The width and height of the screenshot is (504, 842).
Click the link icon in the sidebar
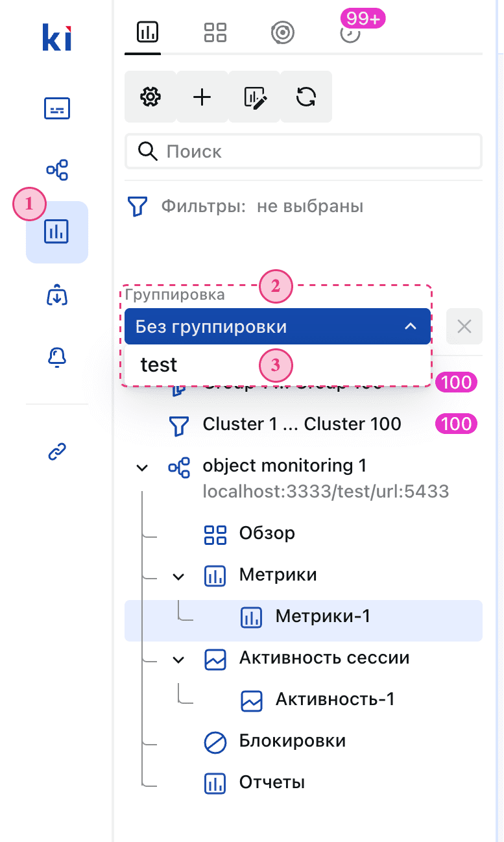point(57,451)
